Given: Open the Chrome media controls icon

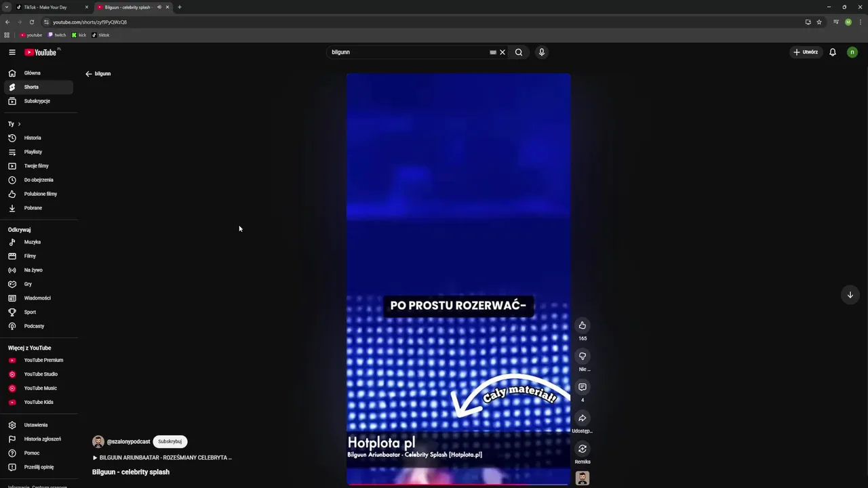Looking at the screenshot, I should pyautogui.click(x=836, y=22).
